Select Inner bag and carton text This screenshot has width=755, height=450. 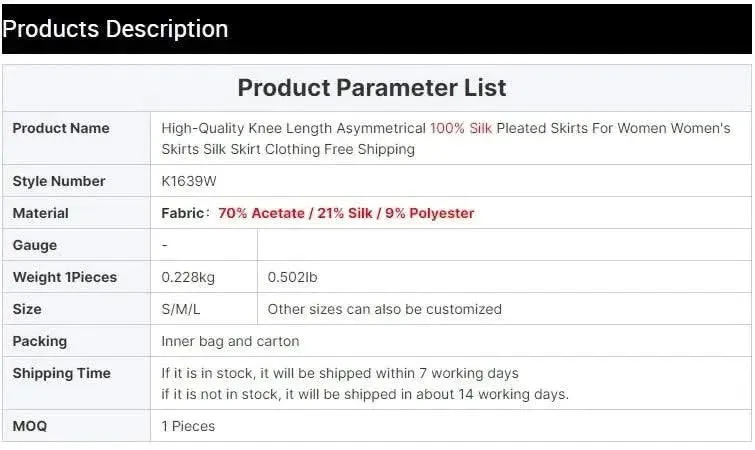pos(230,341)
